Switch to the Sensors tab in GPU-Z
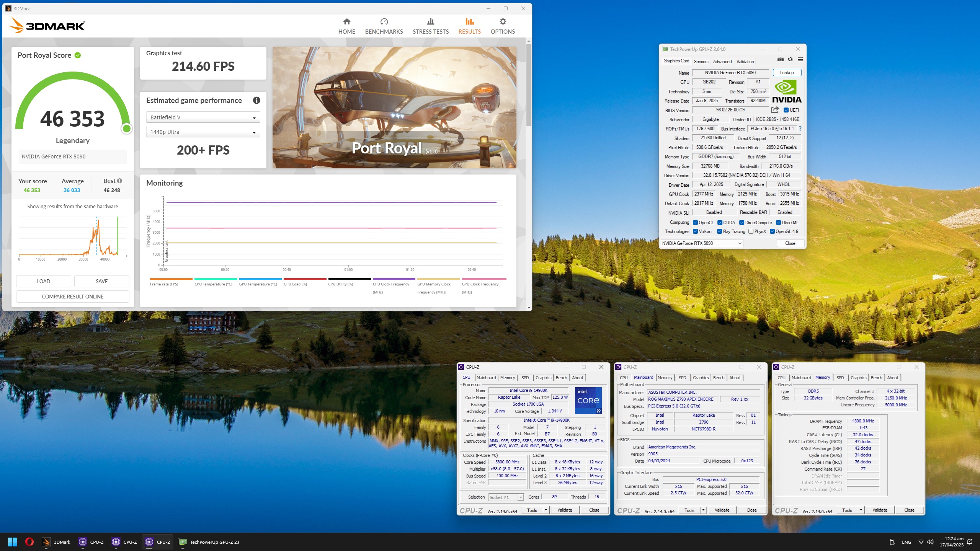The image size is (980, 551). (x=701, y=62)
